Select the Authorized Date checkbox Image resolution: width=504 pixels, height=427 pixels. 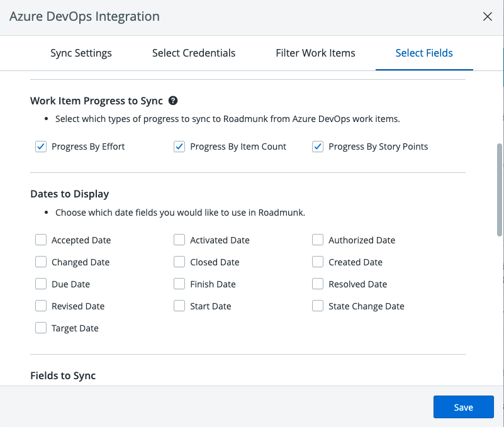pos(318,240)
